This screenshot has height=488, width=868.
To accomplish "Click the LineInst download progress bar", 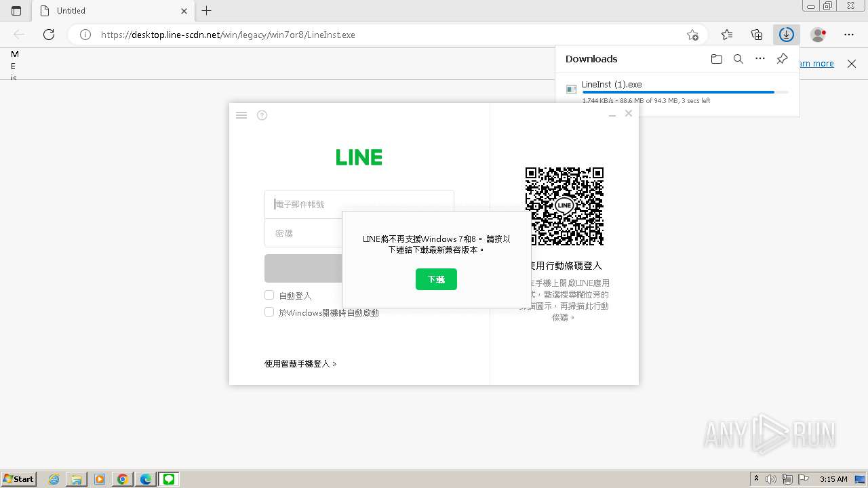I will 685,92.
